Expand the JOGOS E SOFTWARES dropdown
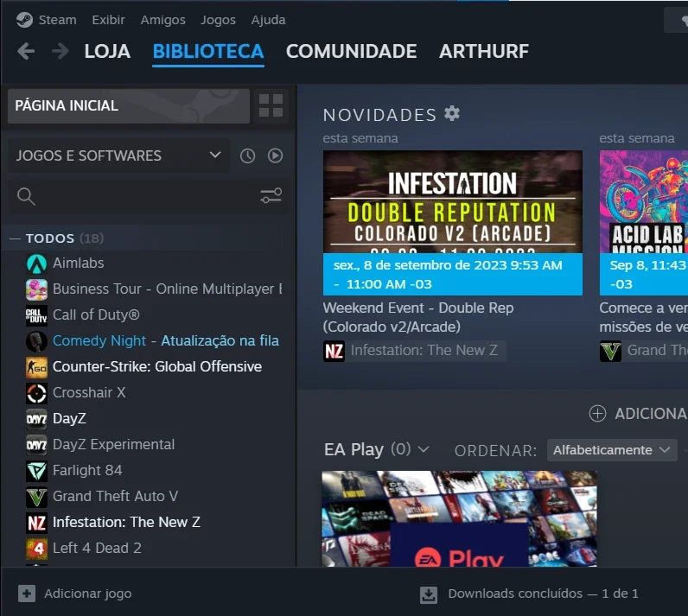The width and height of the screenshot is (688, 616). pos(119,156)
